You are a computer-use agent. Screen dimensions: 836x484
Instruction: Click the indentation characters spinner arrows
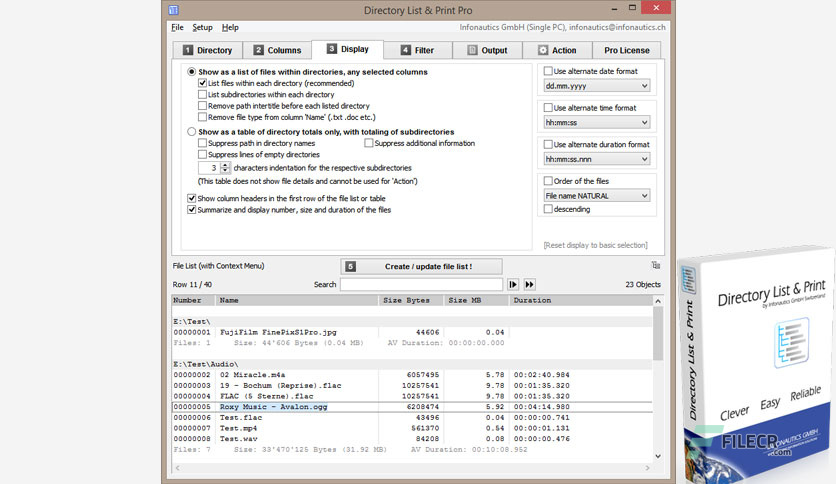[225, 168]
